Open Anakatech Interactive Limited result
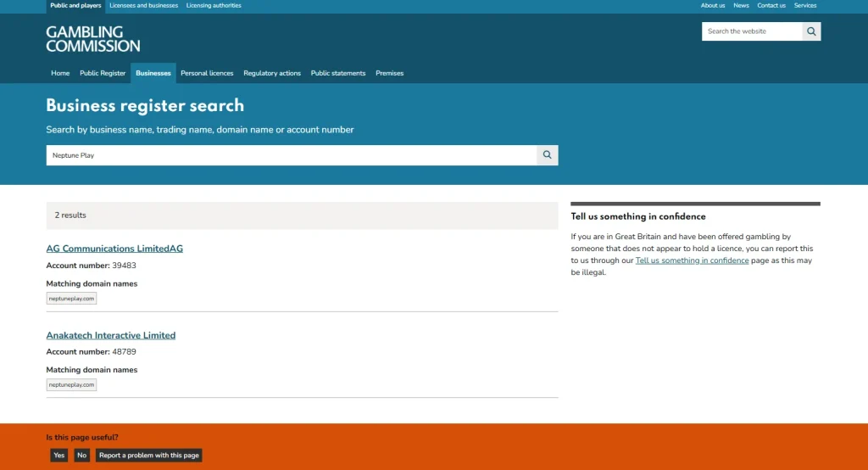Screen dimensions: 868x470 point(111,335)
